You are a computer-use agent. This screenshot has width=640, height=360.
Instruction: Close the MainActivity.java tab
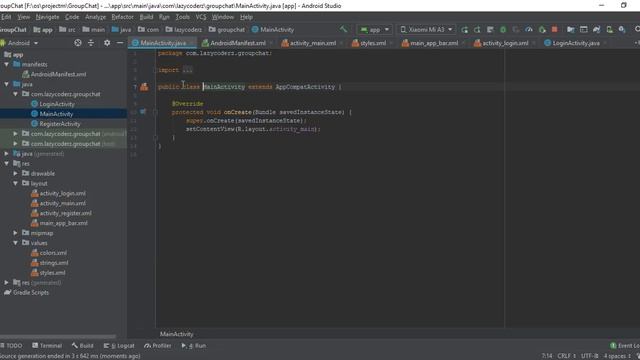(x=192, y=43)
